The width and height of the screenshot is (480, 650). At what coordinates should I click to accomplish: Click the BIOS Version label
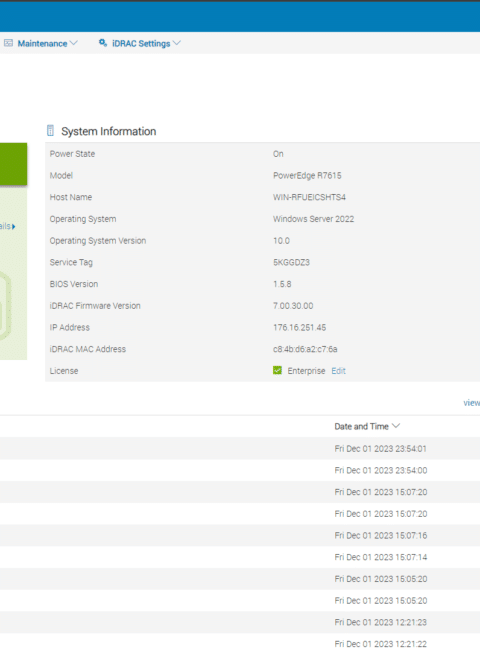(74, 284)
